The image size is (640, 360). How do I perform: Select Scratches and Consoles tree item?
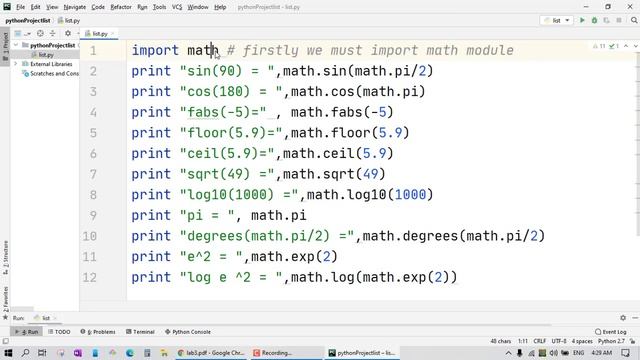[x=51, y=73]
